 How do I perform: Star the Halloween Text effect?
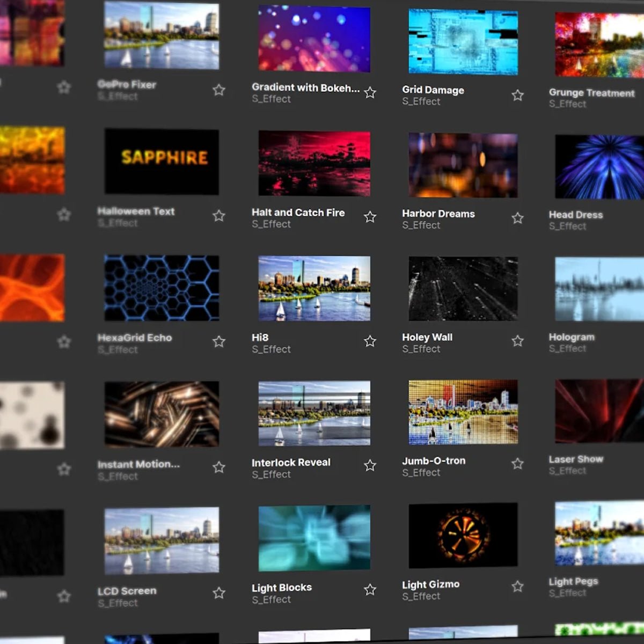pyautogui.click(x=219, y=215)
